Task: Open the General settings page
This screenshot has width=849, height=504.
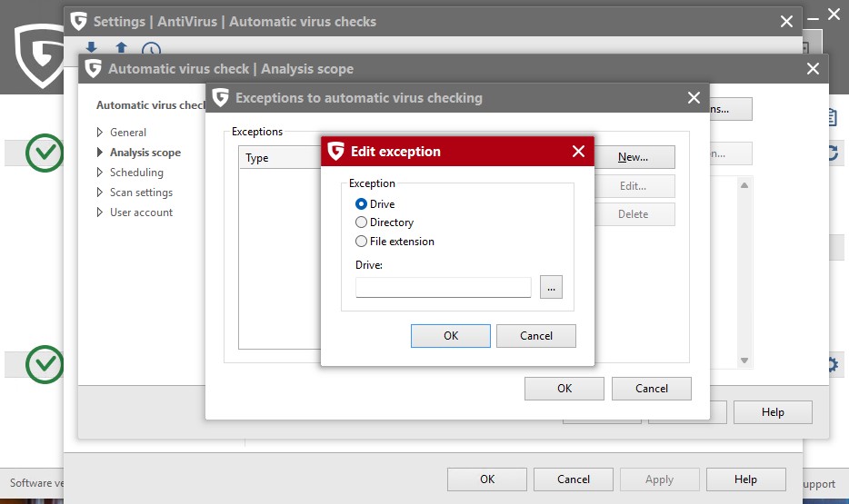Action: coord(128,133)
